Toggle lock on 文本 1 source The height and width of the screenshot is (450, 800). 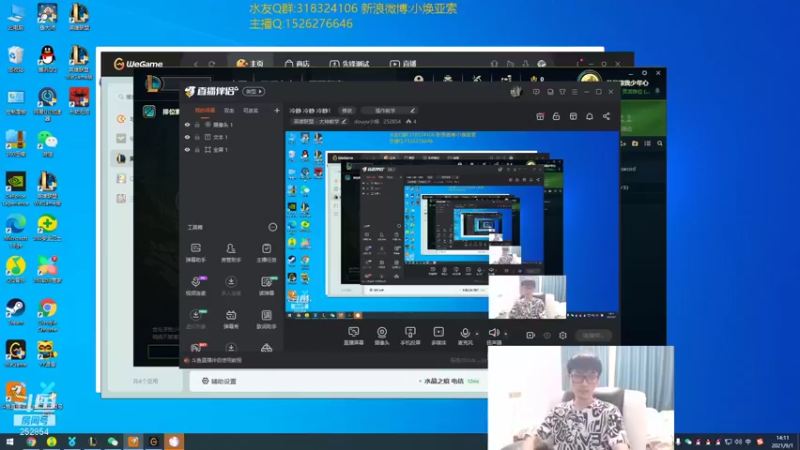point(197,137)
